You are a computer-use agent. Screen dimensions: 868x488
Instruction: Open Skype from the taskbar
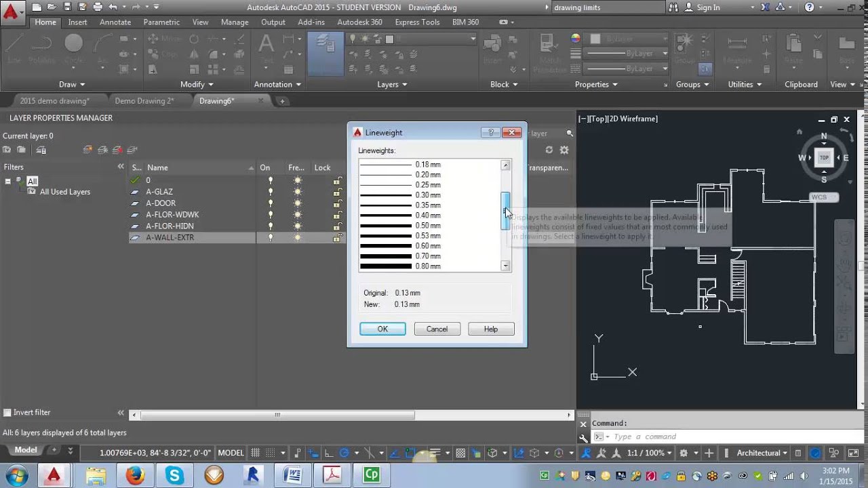click(174, 475)
